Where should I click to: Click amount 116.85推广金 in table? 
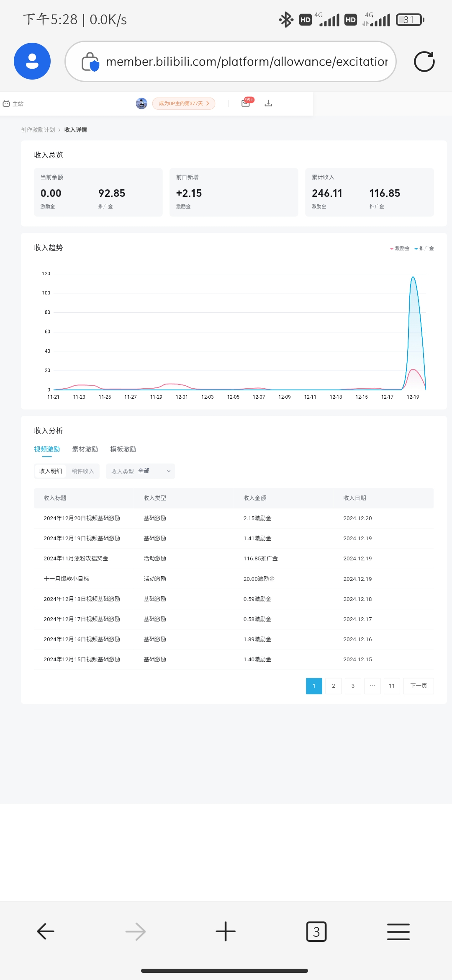[261, 559]
